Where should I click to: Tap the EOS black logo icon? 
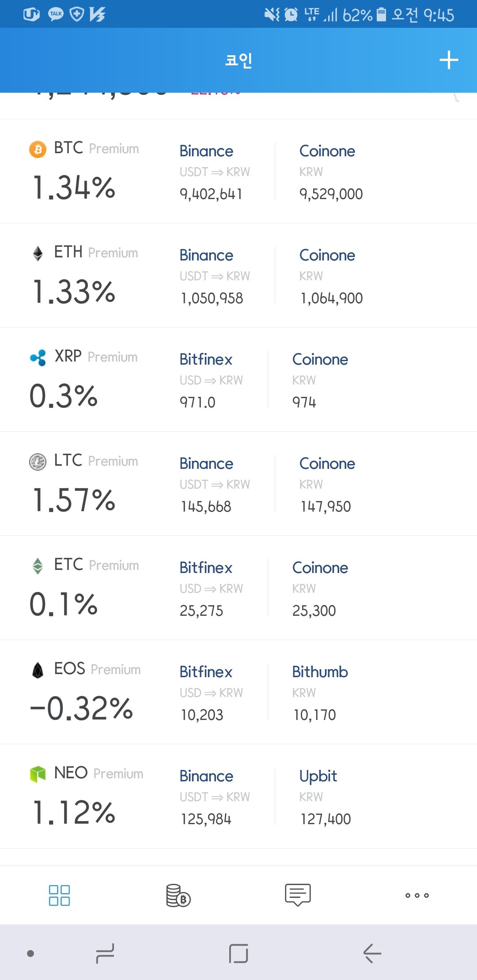[38, 670]
